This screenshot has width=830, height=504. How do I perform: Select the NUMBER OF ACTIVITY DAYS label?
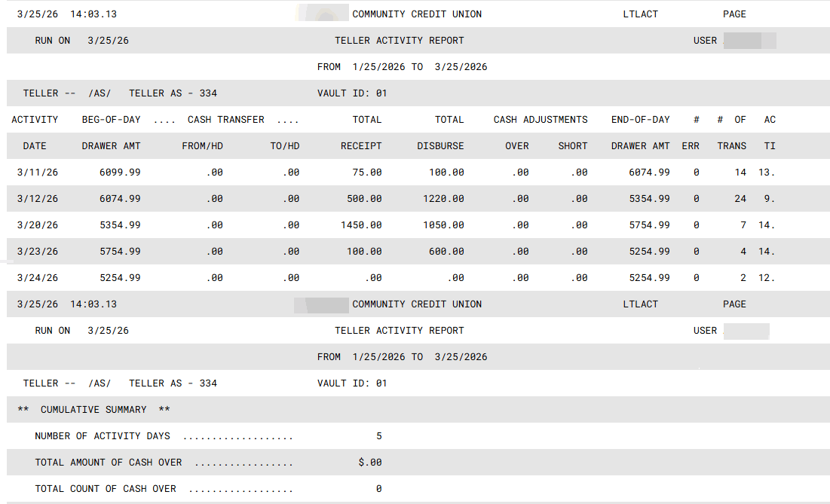(103, 436)
